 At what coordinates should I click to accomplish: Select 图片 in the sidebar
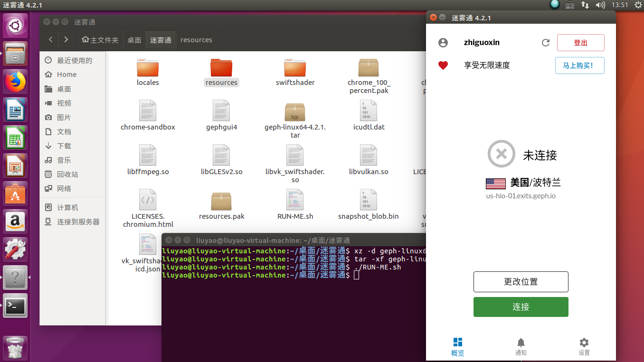[74, 117]
